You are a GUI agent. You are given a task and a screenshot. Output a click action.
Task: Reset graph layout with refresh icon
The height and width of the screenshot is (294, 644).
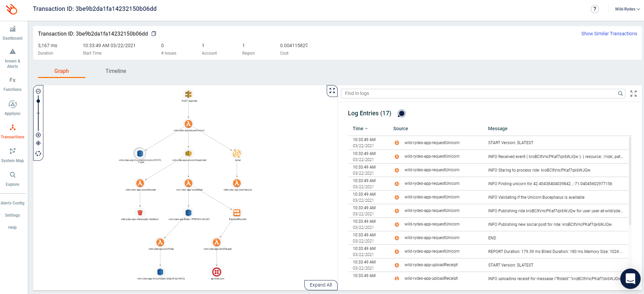[x=38, y=154]
